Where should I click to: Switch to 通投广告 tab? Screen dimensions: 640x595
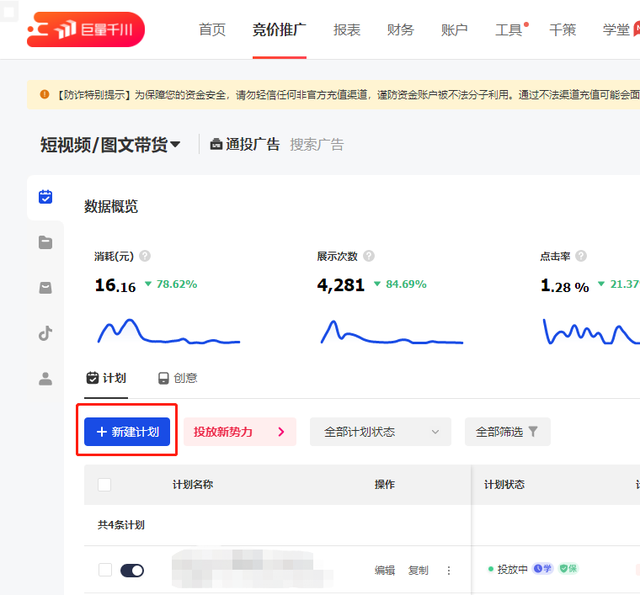[x=245, y=144]
